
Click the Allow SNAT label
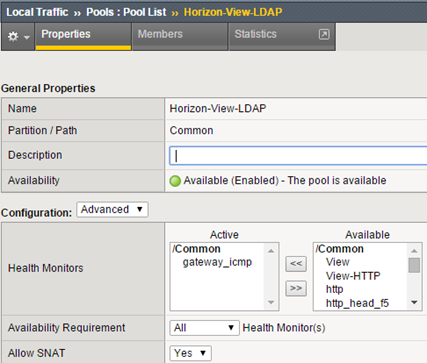(x=37, y=353)
